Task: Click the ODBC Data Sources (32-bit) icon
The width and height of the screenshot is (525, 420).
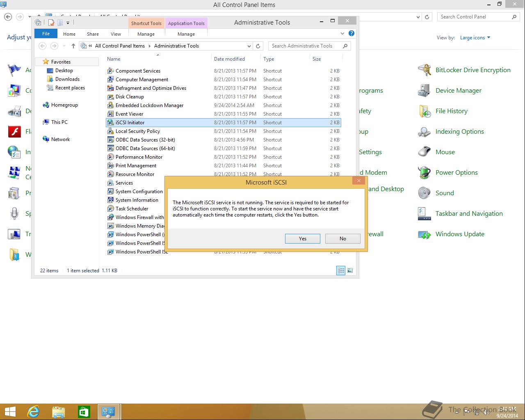Action: 110,140
